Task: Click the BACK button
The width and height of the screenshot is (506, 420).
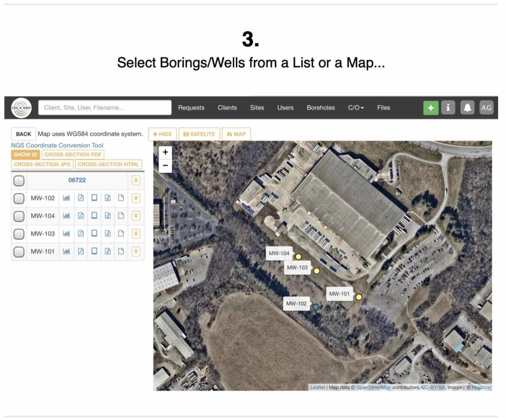Action: coord(23,134)
